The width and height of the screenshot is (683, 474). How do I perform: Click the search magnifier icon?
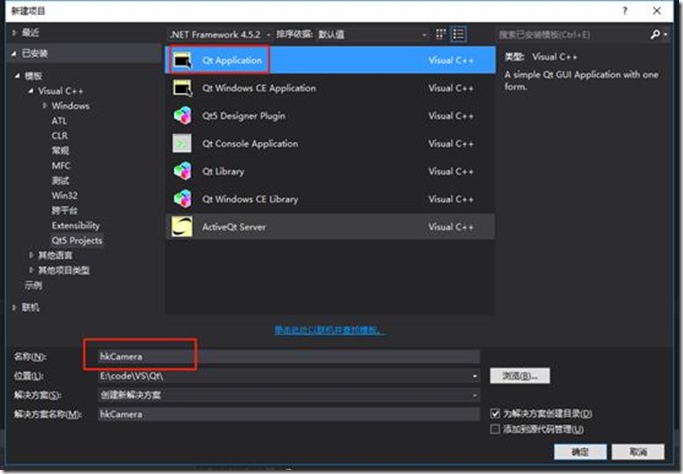coord(655,34)
